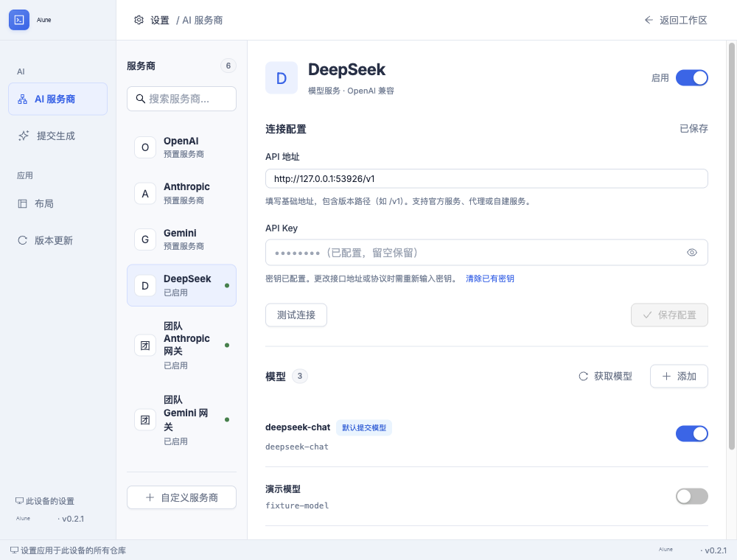Click the settings gear icon in breadcrumb
The height and width of the screenshot is (560, 737).
pos(139,20)
